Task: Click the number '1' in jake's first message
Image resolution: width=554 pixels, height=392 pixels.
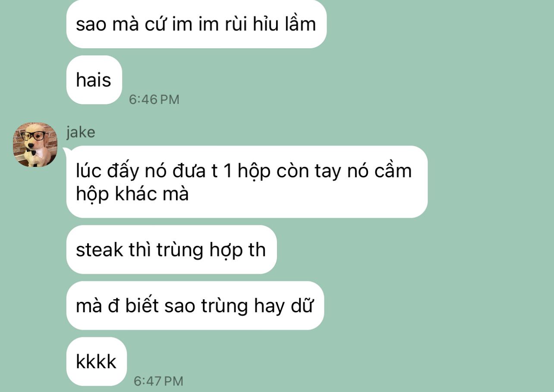Action: [x=228, y=171]
